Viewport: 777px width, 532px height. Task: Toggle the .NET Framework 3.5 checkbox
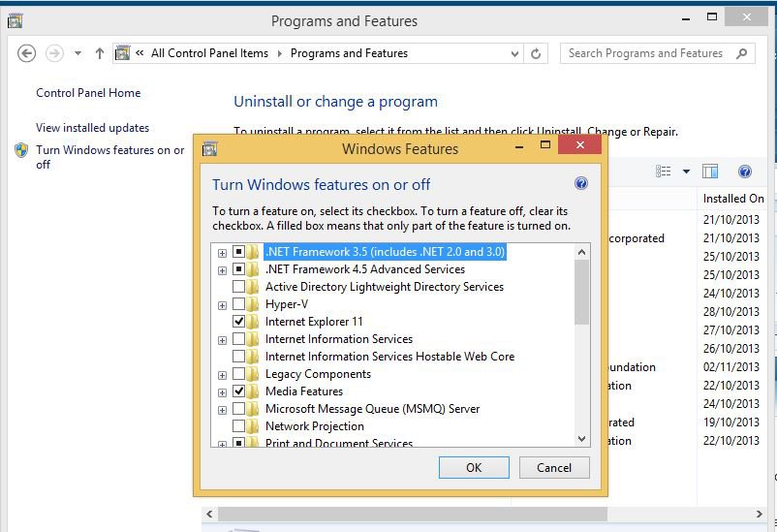[238, 251]
